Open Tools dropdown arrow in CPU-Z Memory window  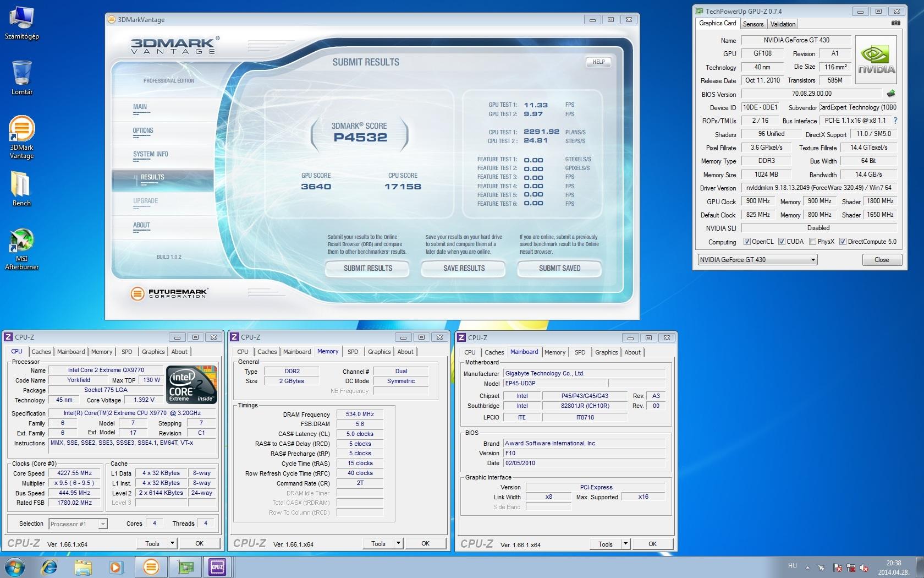point(398,543)
